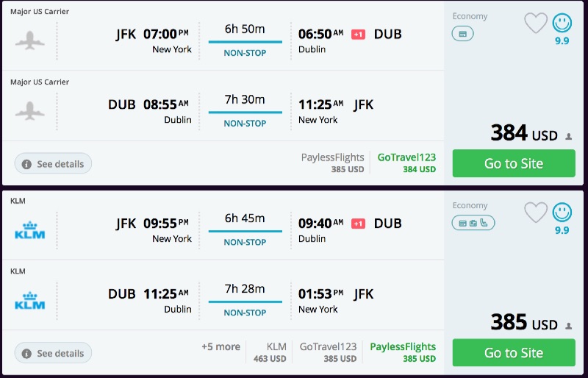The image size is (588, 378).
Task: Click the passenger icon beside the 384 USD price
Action: click(568, 136)
